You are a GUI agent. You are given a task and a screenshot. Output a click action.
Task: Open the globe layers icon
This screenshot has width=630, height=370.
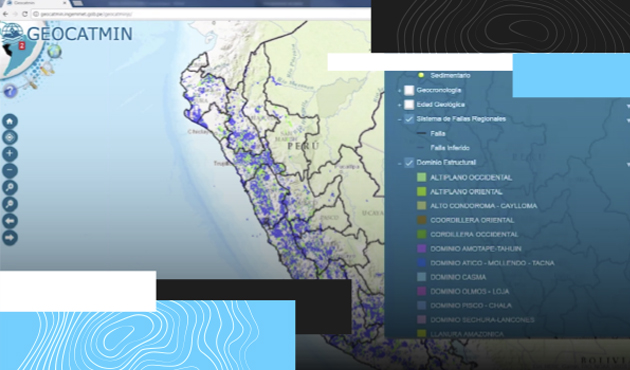(x=54, y=51)
